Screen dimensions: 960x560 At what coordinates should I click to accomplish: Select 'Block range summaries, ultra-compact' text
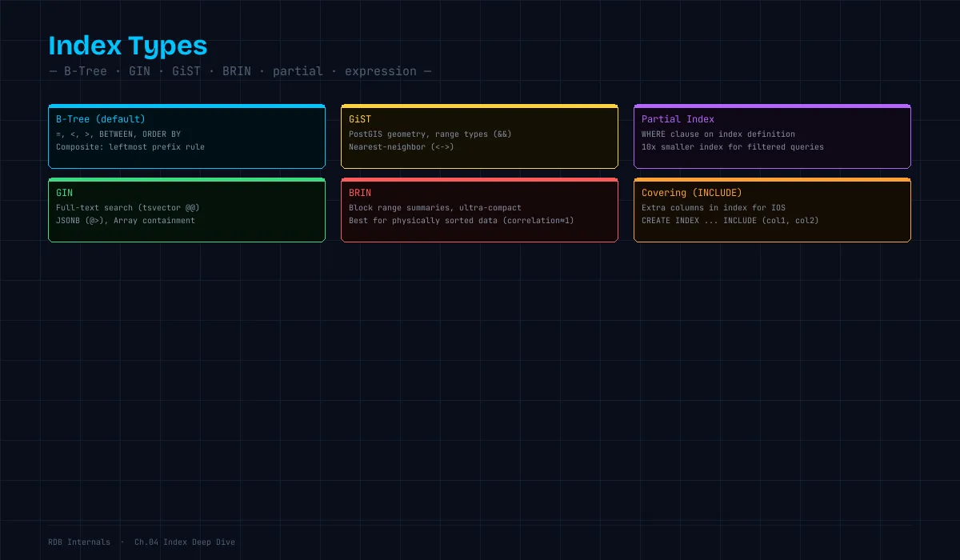pos(435,208)
